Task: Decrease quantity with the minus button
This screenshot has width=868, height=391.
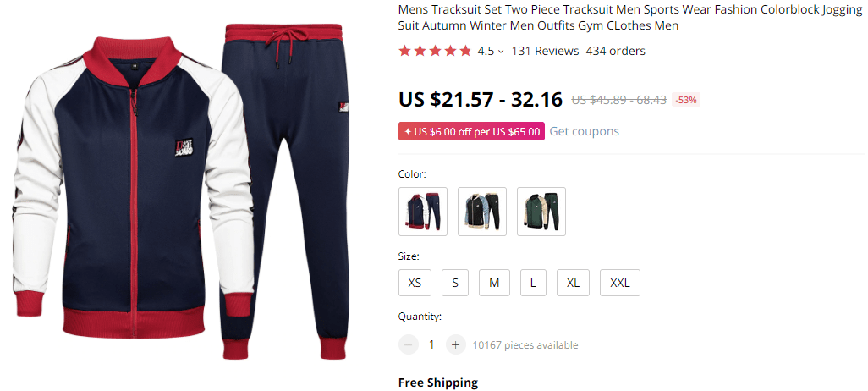Action: (408, 345)
